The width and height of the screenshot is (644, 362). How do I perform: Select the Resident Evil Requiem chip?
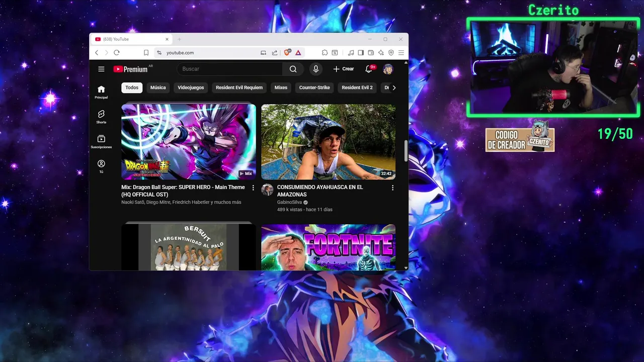(x=239, y=87)
